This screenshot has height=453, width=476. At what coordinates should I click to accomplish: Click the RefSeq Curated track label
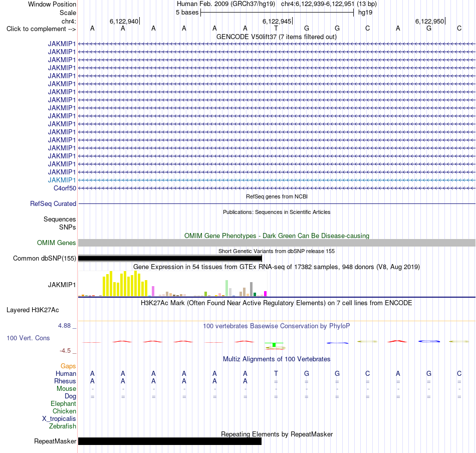click(x=53, y=204)
